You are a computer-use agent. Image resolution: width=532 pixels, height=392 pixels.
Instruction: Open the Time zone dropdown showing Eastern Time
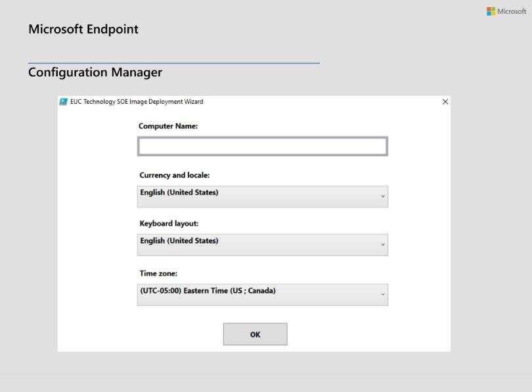pyautogui.click(x=263, y=295)
